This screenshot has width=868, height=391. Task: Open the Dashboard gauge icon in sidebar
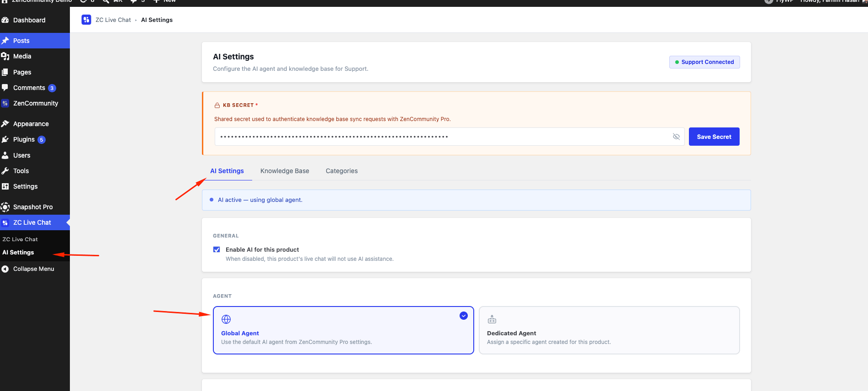point(5,20)
